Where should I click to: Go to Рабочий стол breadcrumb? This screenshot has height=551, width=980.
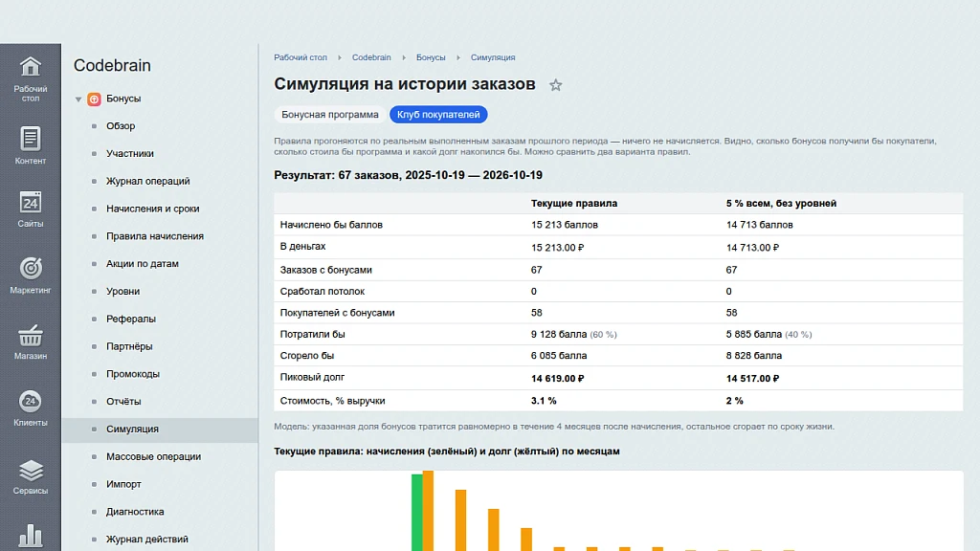pos(301,57)
